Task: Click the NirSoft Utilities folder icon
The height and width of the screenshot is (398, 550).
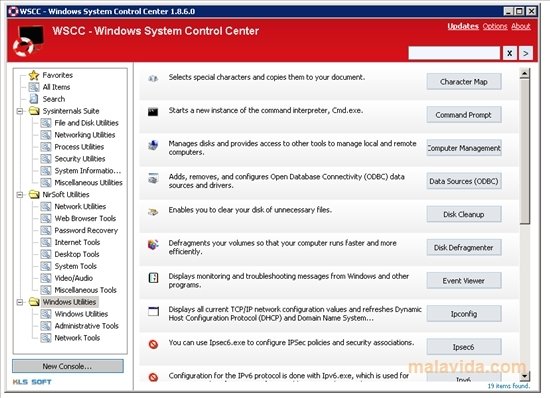Action: pyautogui.click(x=34, y=194)
